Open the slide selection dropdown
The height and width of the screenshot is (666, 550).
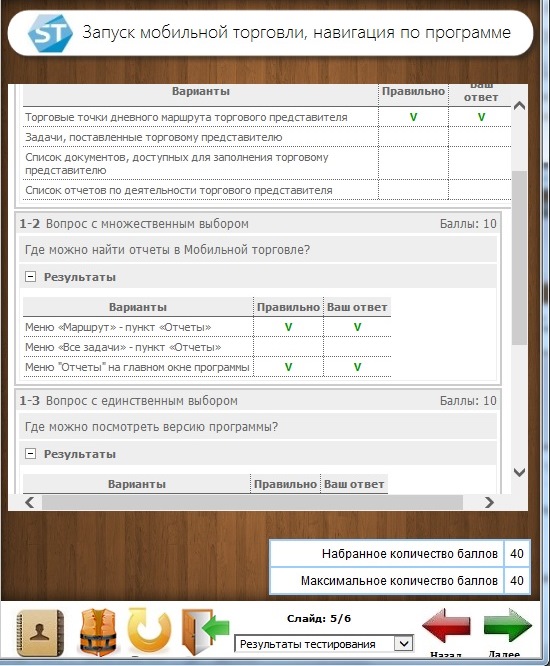point(324,644)
